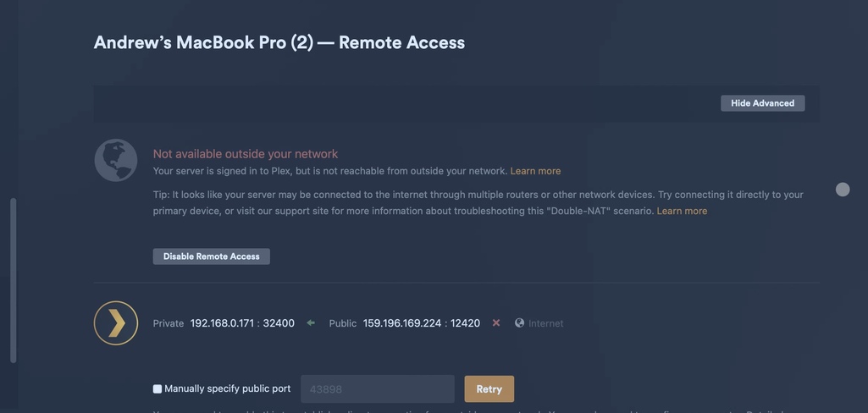Click the Hide Advanced button
Screen dimensions: 868x413
tap(762, 103)
